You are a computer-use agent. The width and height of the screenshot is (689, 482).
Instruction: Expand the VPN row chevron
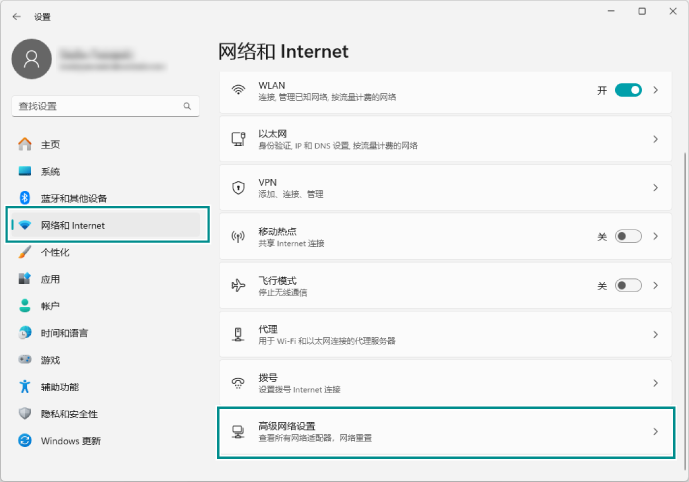pos(656,188)
